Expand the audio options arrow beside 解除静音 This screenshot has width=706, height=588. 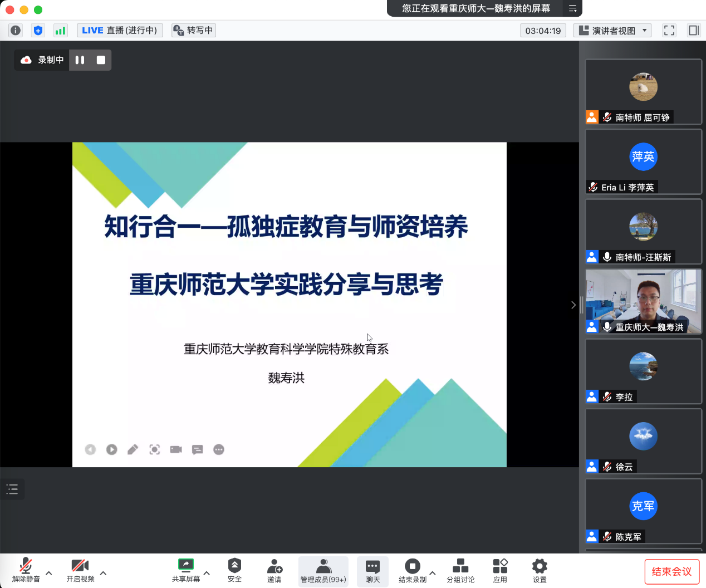49,572
